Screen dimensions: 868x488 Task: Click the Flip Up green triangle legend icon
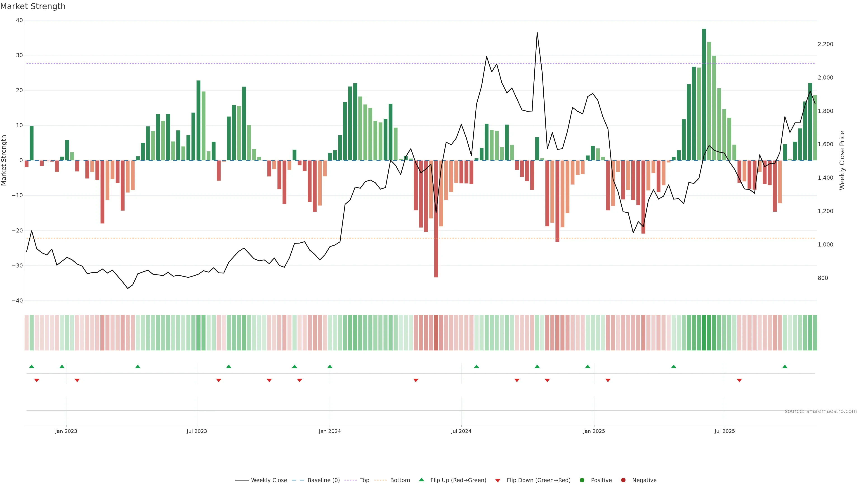click(421, 480)
